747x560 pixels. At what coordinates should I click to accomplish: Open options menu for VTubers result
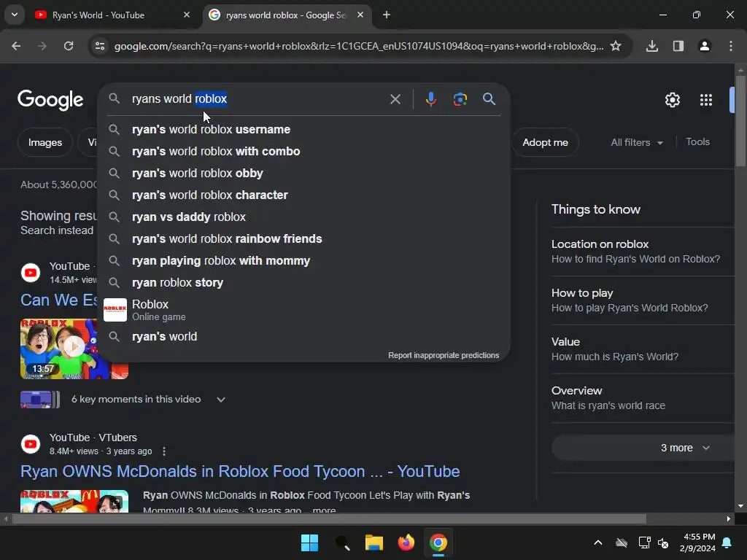[x=164, y=451]
